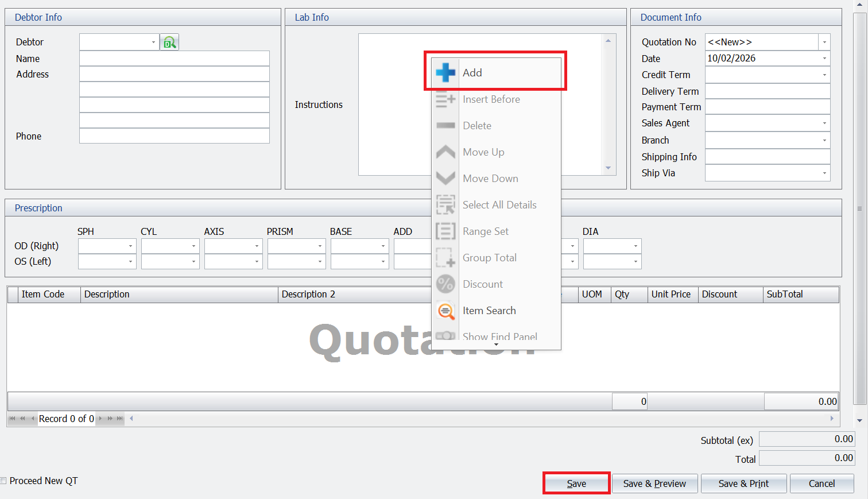Expand the Sales Agent dropdown

tap(824, 123)
